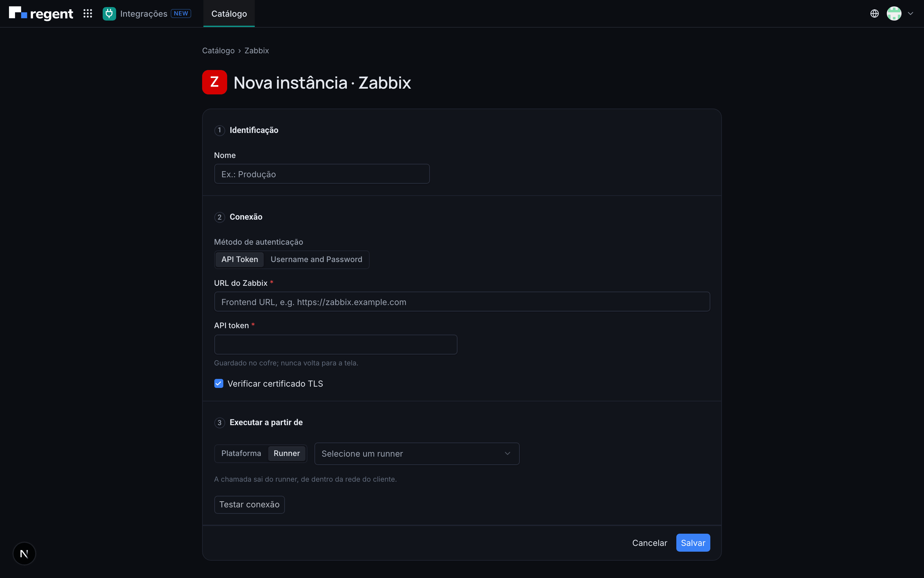Open the Next.js dev tools badge

24,553
